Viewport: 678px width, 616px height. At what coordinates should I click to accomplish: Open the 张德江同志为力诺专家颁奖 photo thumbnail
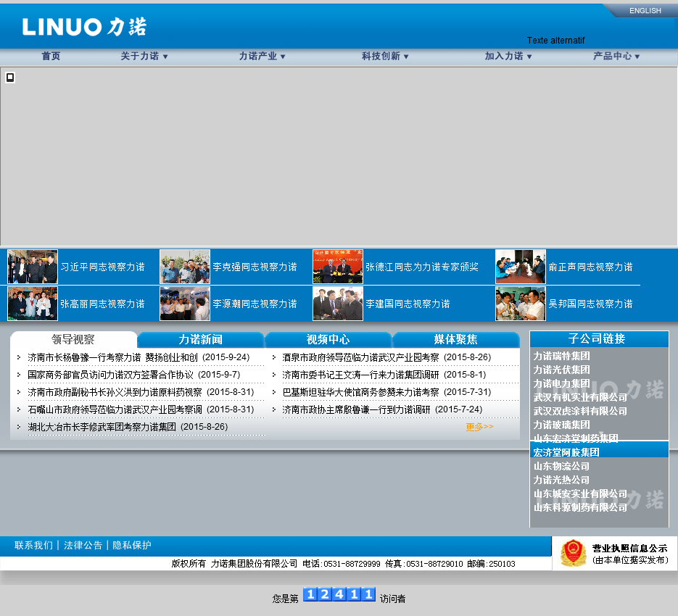coord(338,266)
